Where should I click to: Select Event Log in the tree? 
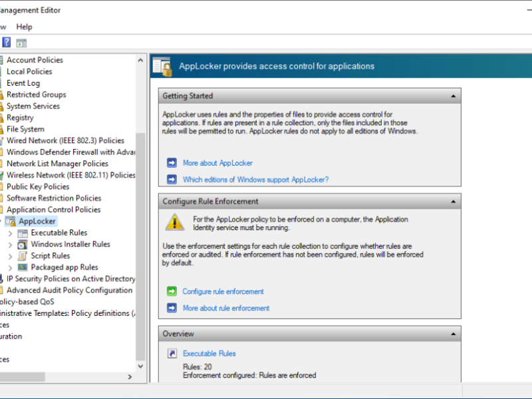[x=23, y=83]
